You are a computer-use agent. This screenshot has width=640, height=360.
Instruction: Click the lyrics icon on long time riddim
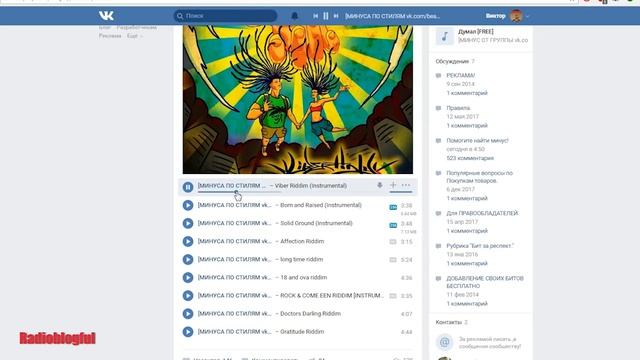click(393, 260)
